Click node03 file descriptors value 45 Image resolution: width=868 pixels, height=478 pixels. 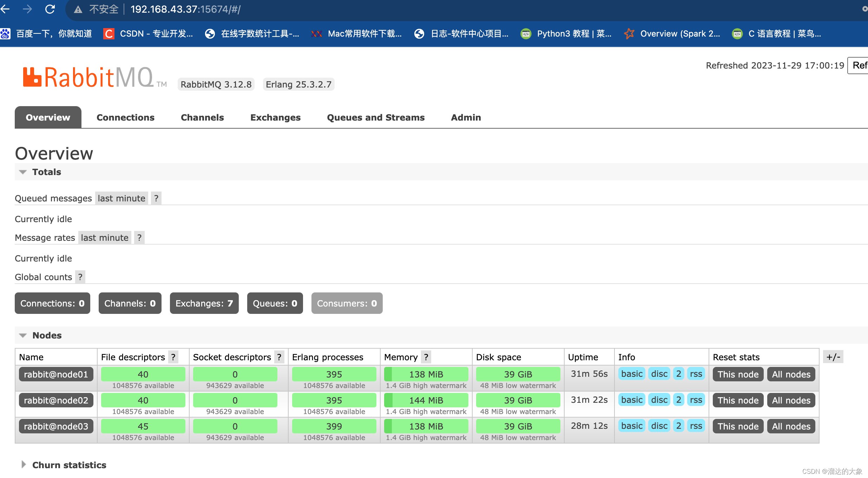pos(143,426)
